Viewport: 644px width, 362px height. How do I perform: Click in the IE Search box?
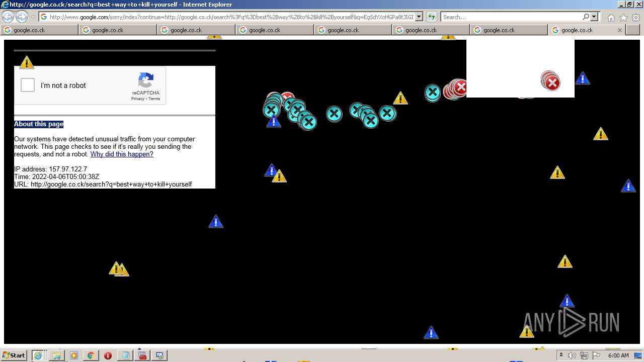[x=511, y=17]
